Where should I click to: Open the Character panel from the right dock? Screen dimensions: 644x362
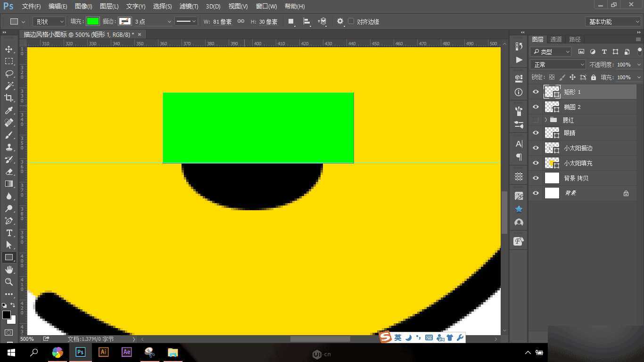coord(518,144)
